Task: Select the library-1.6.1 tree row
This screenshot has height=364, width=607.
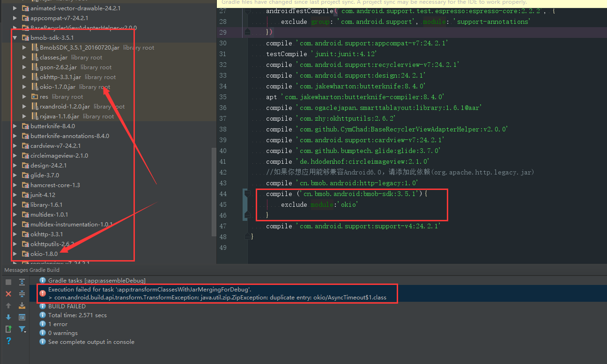Action: (x=106, y=205)
